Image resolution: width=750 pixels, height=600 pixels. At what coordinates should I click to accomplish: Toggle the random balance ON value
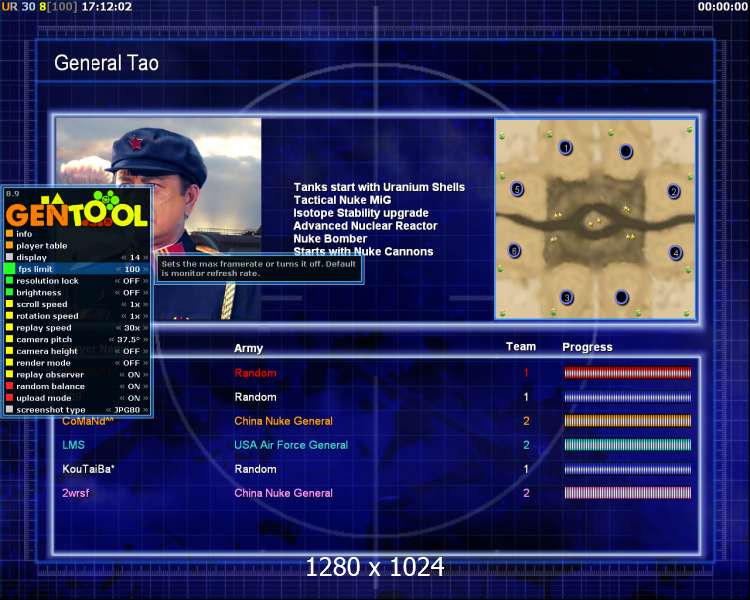tap(134, 386)
